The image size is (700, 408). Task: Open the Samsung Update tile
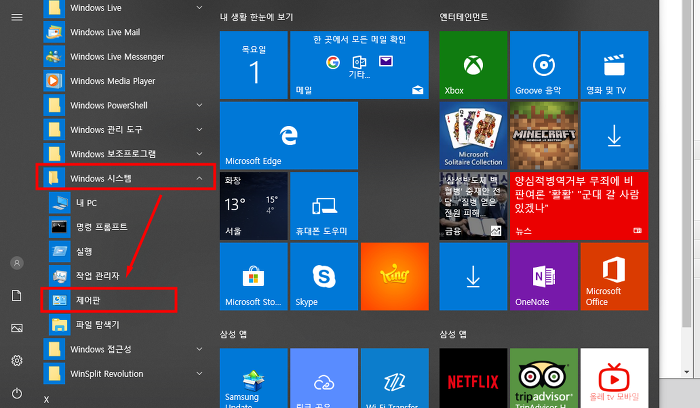(x=254, y=378)
